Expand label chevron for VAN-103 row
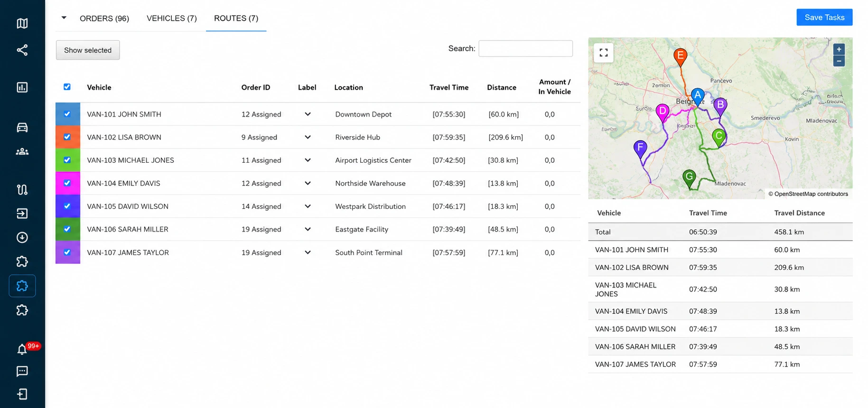Image resolution: width=868 pixels, height=408 pixels. pyautogui.click(x=308, y=160)
